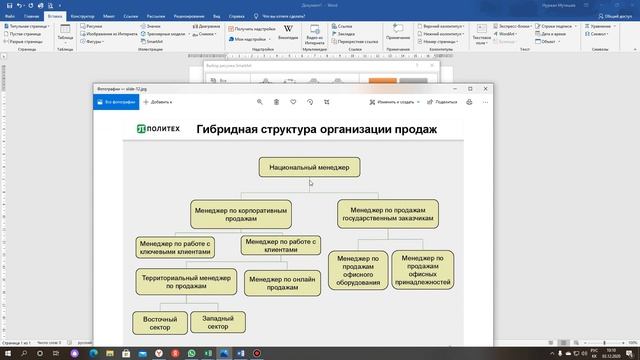Insert Изображения из Интернета
The width and height of the screenshot is (640, 360).
[x=109, y=34]
